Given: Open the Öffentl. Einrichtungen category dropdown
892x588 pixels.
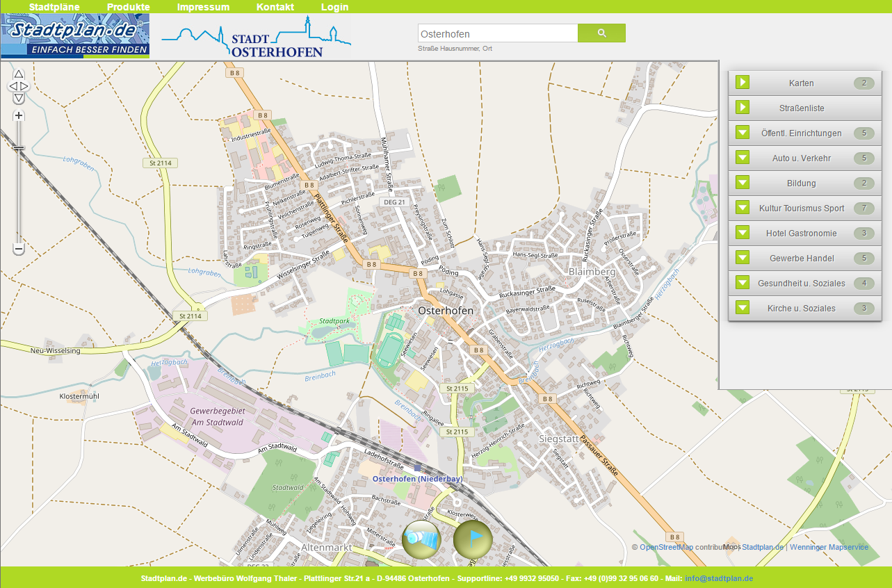Looking at the screenshot, I should point(743,133).
